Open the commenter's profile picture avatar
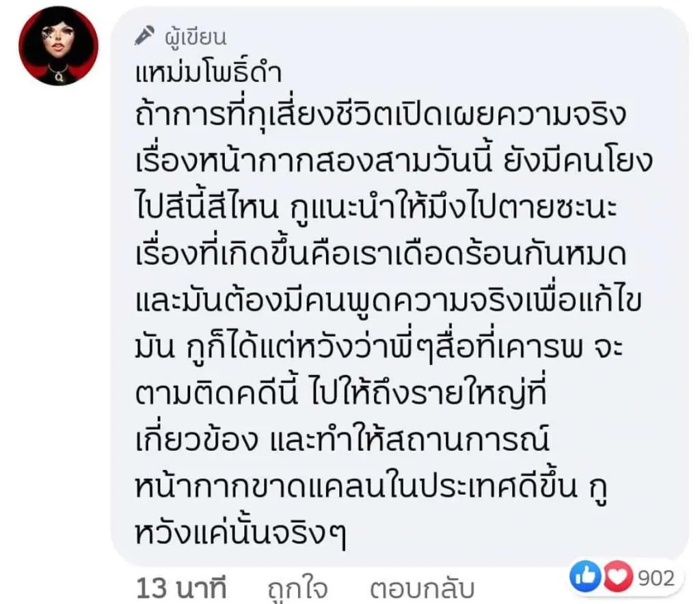The image size is (700, 604). pyautogui.click(x=59, y=46)
